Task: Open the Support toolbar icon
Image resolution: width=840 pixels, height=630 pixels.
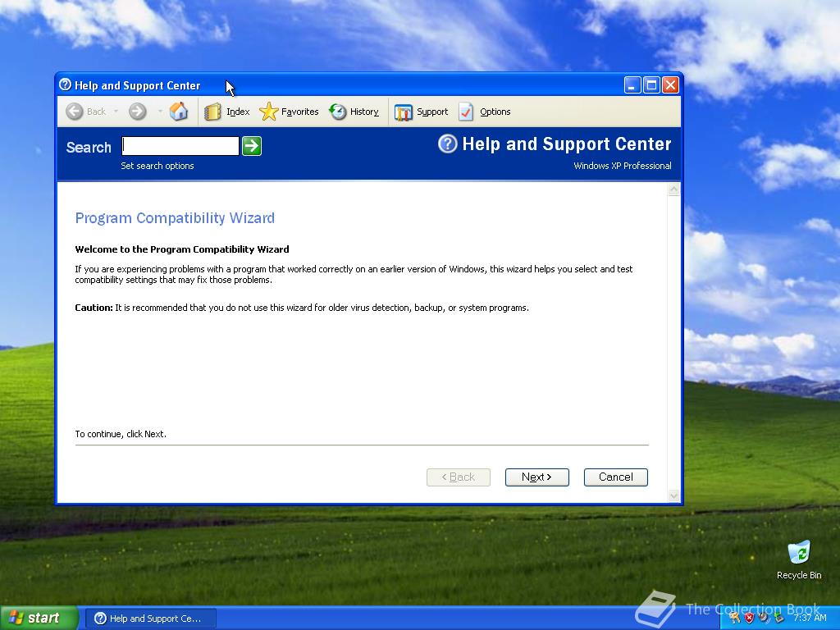Action: coord(404,112)
